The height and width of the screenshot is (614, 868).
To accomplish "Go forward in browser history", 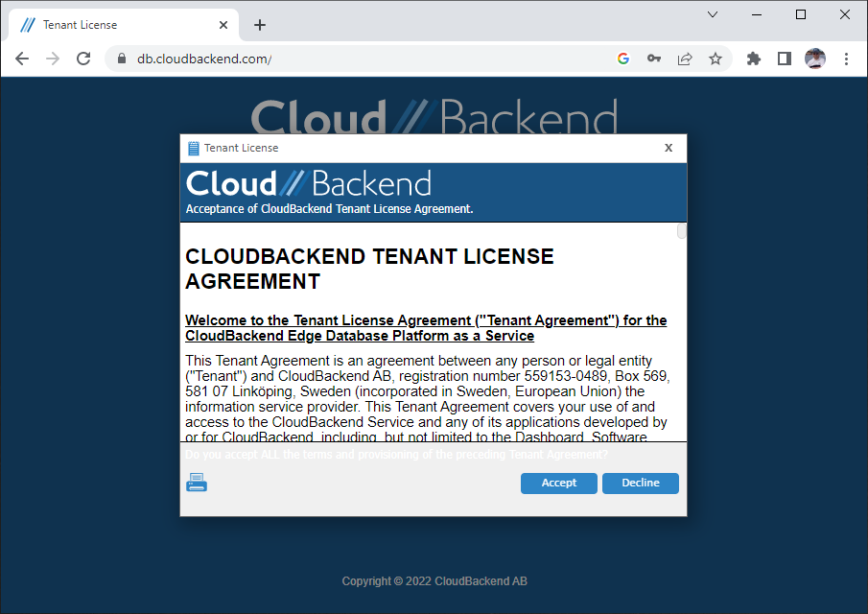I will tap(53, 59).
